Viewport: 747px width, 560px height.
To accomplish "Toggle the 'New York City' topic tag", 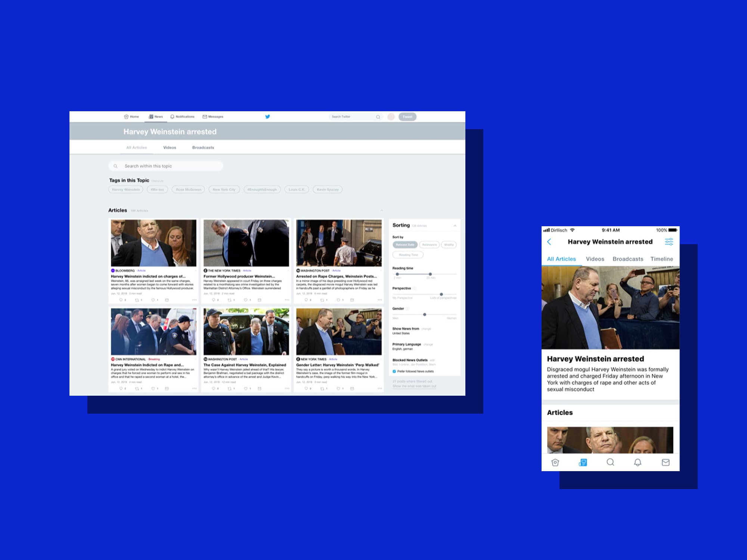I will coord(224,190).
